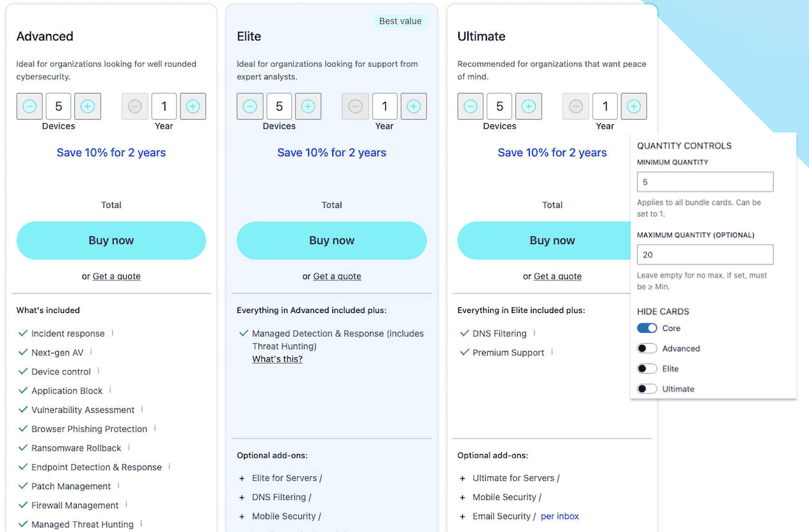809x532 pixels.
Task: Enable Hide Cards Elite toggle
Action: pos(647,369)
